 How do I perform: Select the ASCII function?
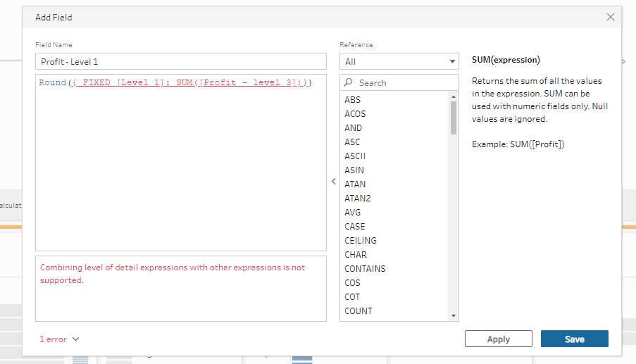(355, 156)
